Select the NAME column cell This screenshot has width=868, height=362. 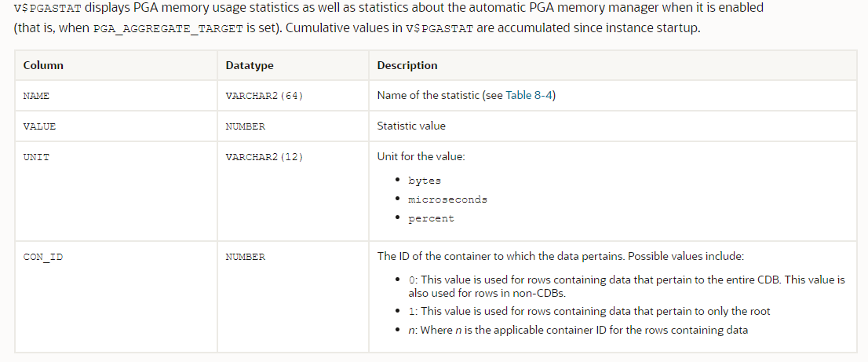[x=36, y=96]
